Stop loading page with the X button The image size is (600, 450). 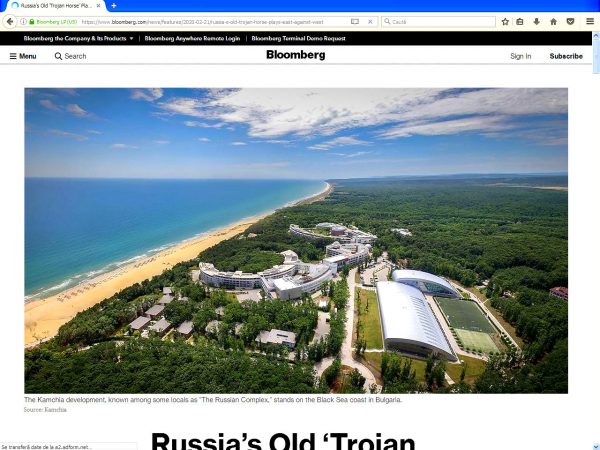coord(371,21)
